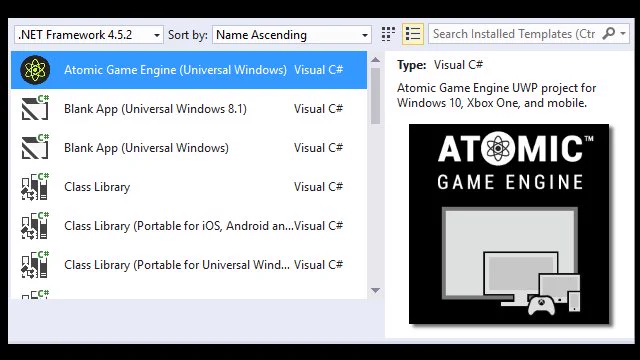Click the Blank App (Universal Windows 8.1) icon

(x=35, y=108)
